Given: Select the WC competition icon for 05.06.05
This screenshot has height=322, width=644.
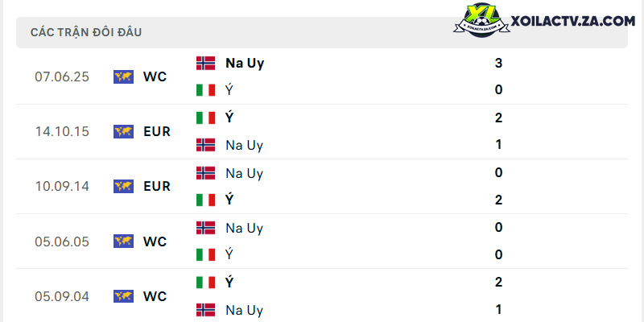Looking at the screenshot, I should 123,241.
